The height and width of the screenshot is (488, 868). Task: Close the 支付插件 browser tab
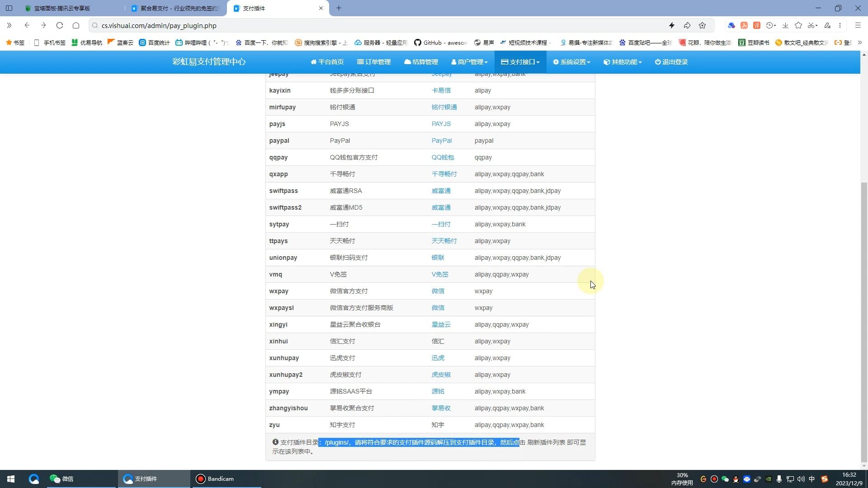(321, 8)
